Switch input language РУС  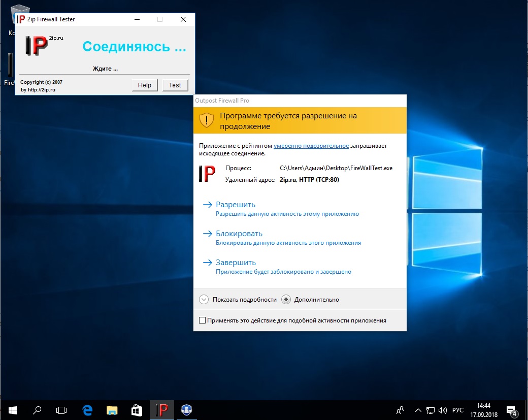click(x=457, y=410)
